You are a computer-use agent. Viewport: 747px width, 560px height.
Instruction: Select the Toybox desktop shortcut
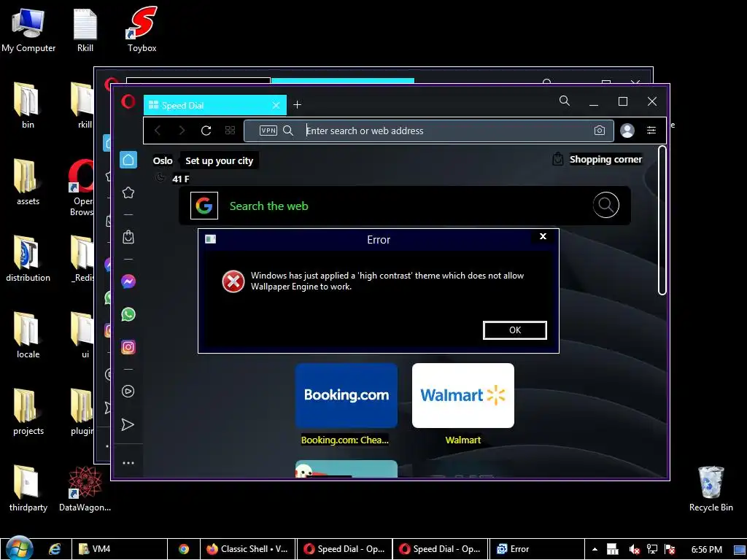[142, 30]
